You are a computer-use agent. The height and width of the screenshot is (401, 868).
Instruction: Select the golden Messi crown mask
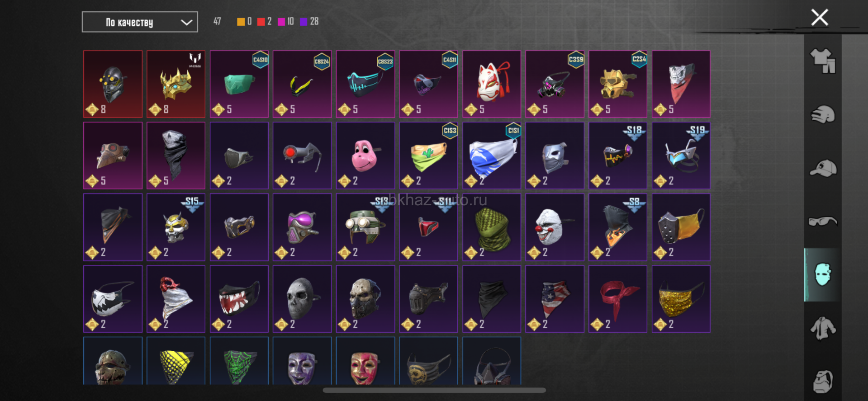coord(176,84)
